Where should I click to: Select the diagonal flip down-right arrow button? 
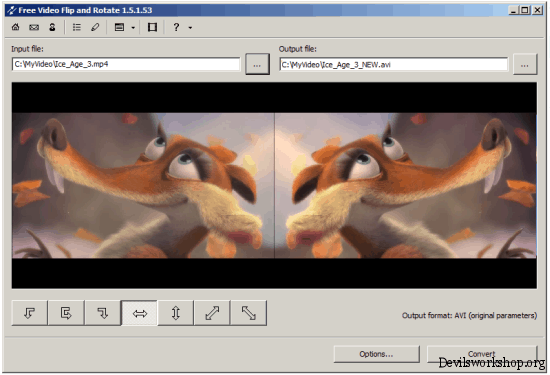(249, 313)
